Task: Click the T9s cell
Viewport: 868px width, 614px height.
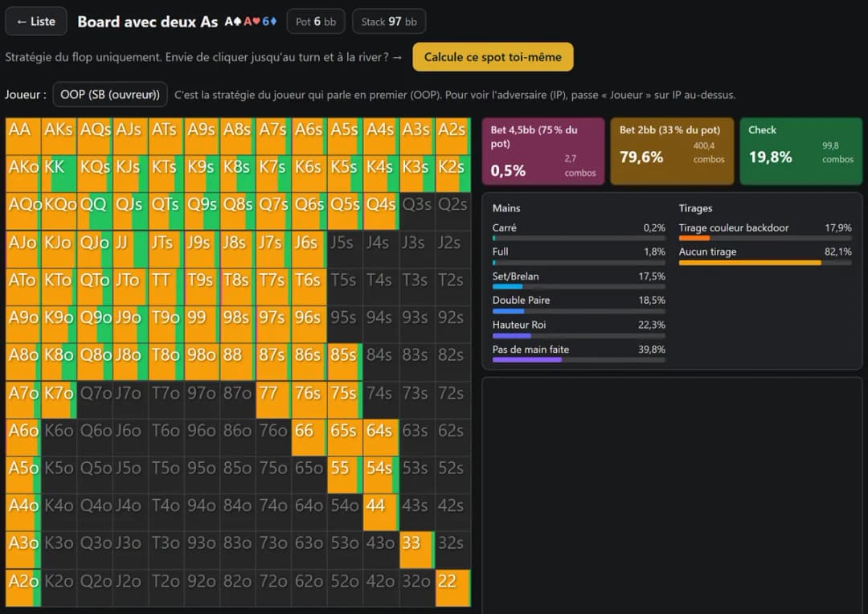Action: 202,287
